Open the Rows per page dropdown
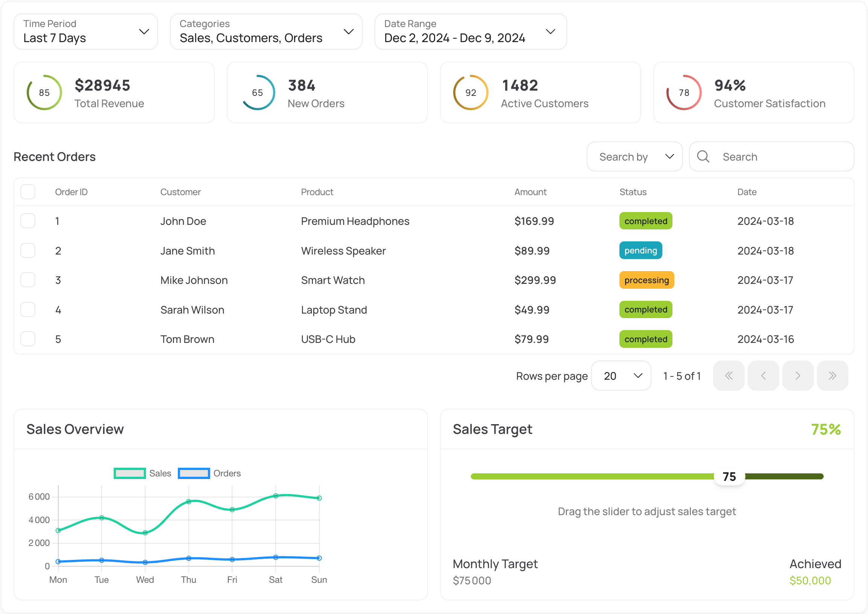Image resolution: width=868 pixels, height=614 pixels. pos(621,376)
